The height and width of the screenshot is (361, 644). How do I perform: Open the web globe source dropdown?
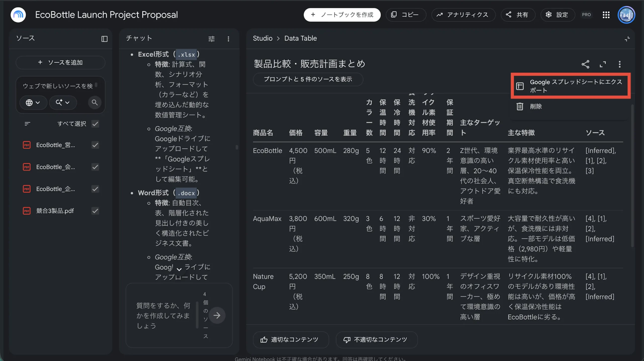coord(33,102)
